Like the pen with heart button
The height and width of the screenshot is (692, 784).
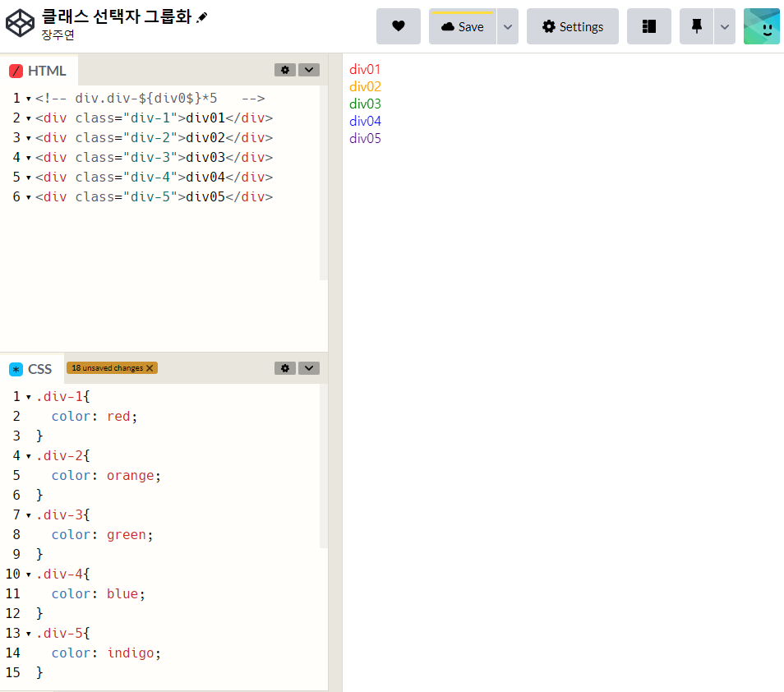(399, 26)
